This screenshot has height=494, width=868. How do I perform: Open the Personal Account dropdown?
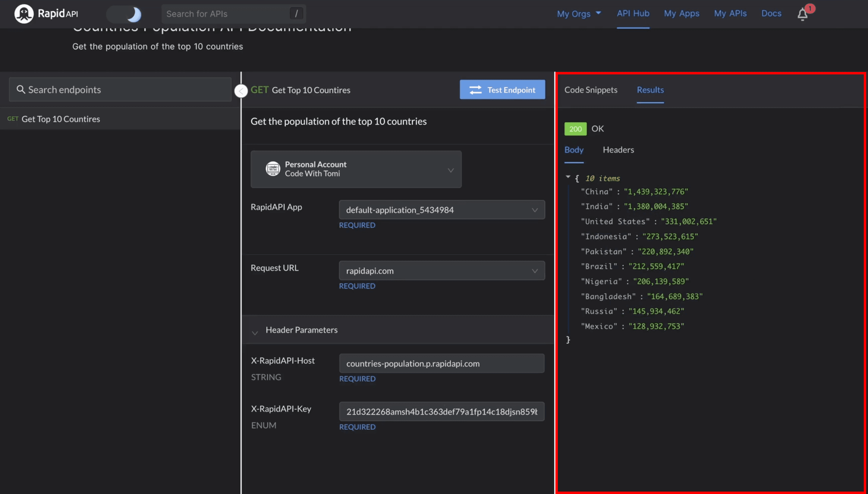[356, 169]
